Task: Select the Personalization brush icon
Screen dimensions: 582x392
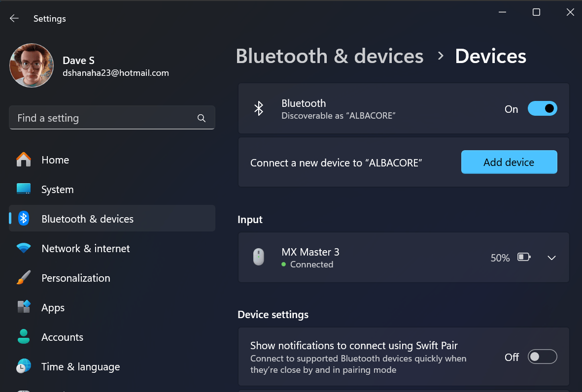Action: coord(23,278)
